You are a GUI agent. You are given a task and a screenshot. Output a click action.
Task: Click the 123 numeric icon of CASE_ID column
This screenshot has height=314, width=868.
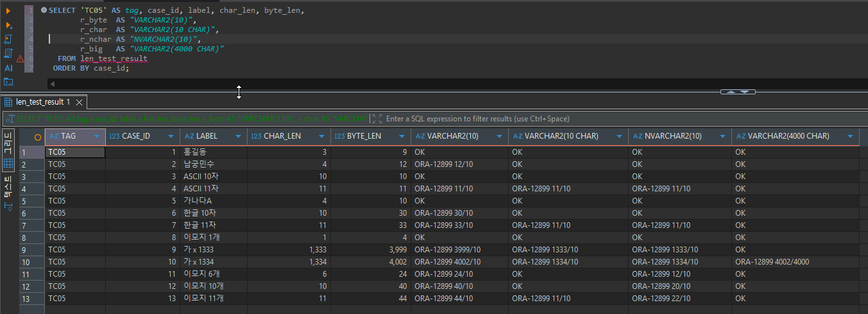[x=114, y=136]
